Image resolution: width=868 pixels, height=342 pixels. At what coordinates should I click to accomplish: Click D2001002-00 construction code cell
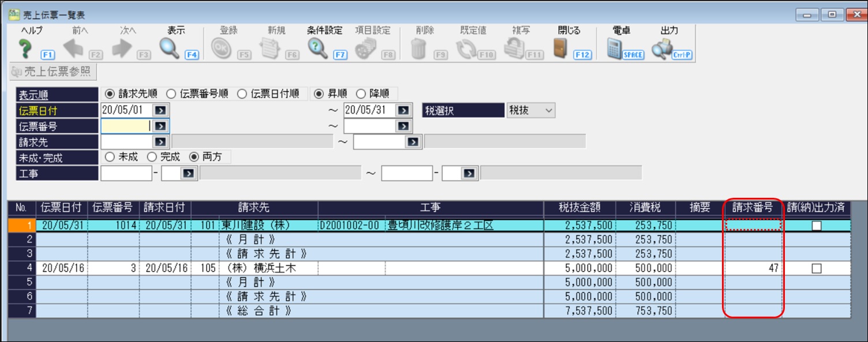point(351,226)
